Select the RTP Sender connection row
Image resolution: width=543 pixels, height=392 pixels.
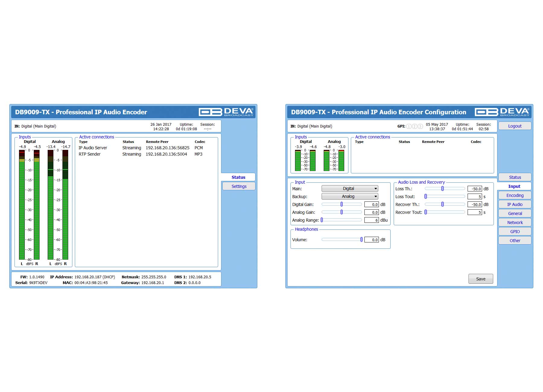pos(141,154)
